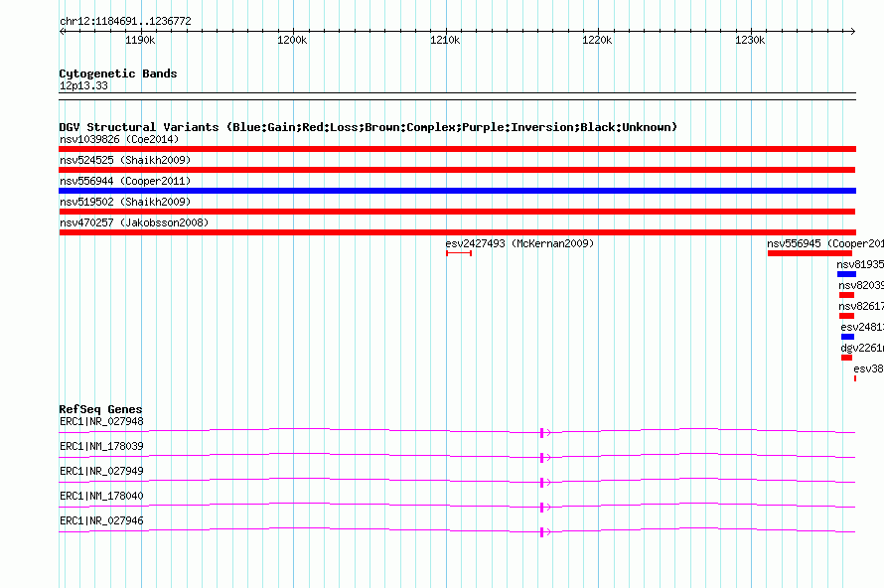Click the nsv82617 variant label
Screen dimensions: 884x588
tap(861, 306)
